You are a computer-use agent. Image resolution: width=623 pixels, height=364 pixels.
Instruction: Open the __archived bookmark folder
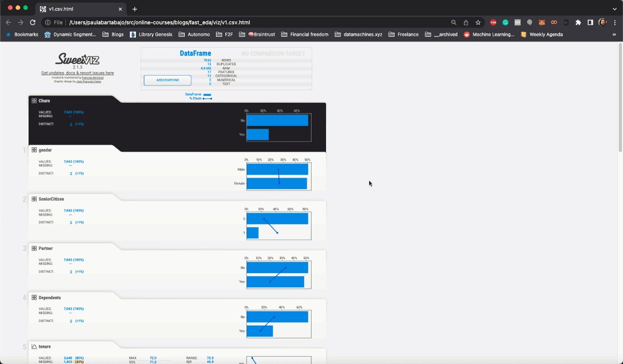tap(441, 35)
